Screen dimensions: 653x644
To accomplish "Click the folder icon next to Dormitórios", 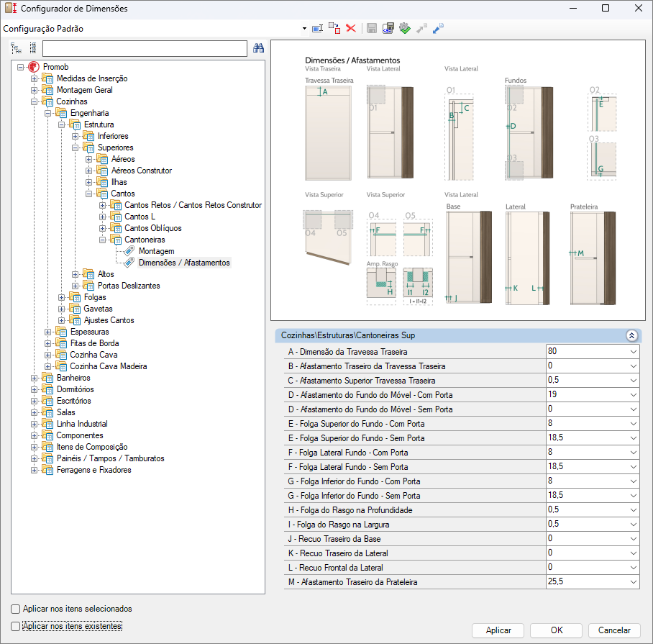I will (x=47, y=389).
